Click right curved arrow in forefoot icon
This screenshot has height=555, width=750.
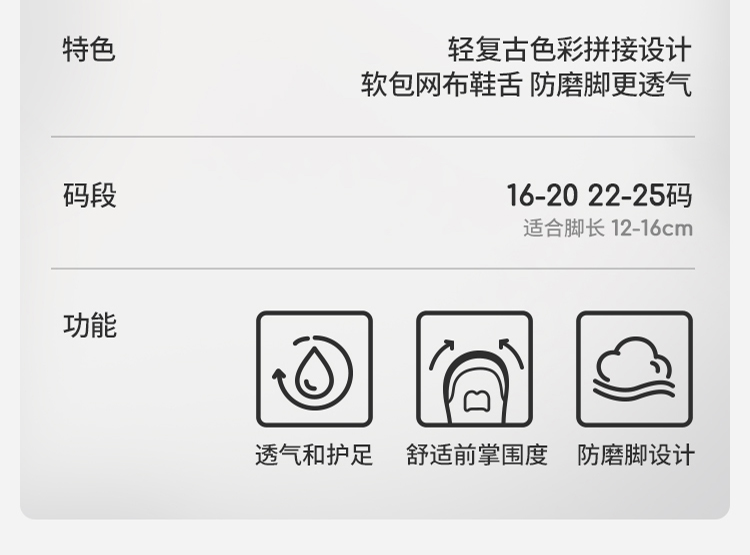[511, 354]
